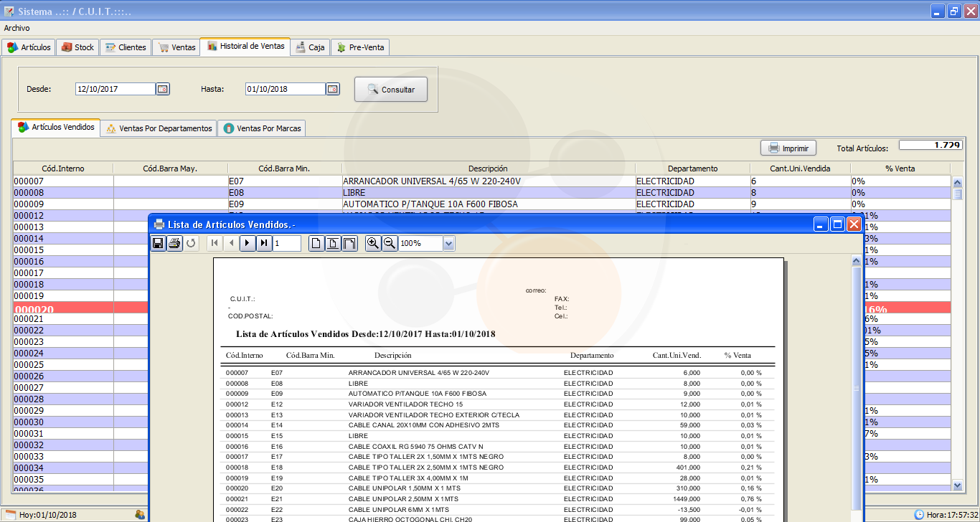Open the Ventas Por Marcas sub-tab

pyautogui.click(x=263, y=128)
